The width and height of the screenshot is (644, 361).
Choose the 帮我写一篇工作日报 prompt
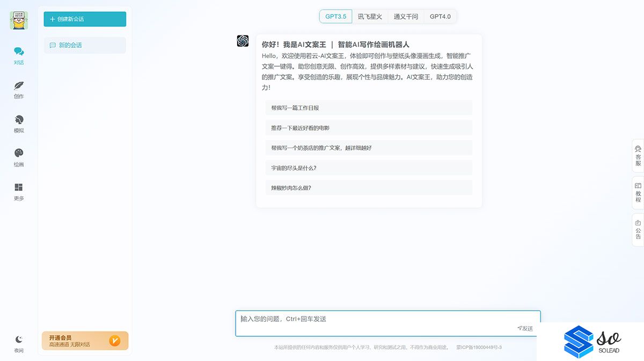point(369,108)
